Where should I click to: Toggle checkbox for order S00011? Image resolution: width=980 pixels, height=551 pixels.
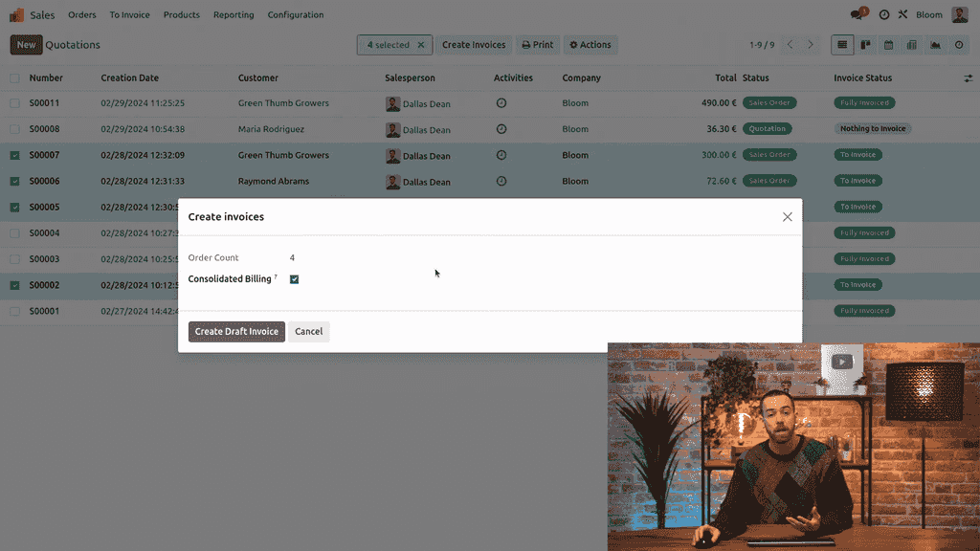14,103
